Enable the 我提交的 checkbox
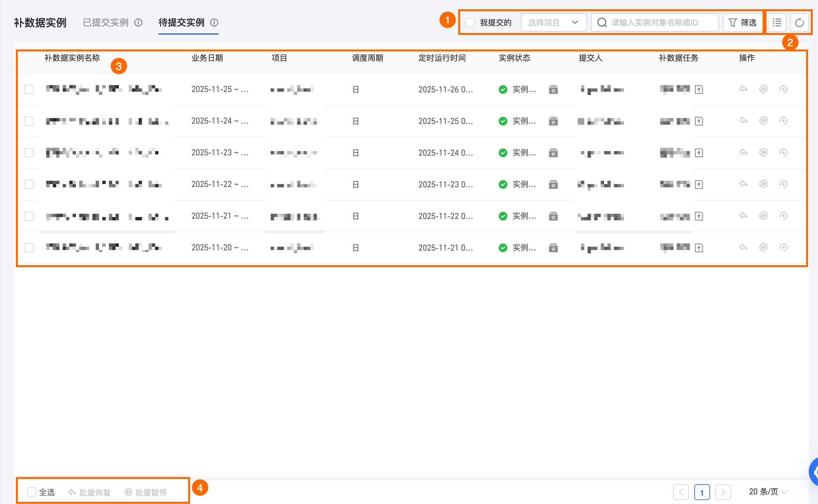Image resolution: width=818 pixels, height=504 pixels. [470, 23]
